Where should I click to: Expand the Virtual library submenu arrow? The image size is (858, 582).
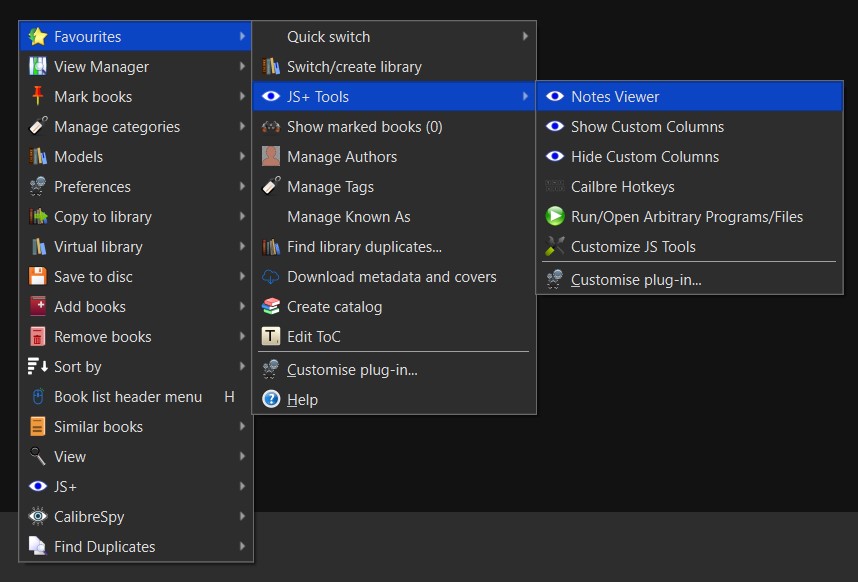(x=243, y=247)
